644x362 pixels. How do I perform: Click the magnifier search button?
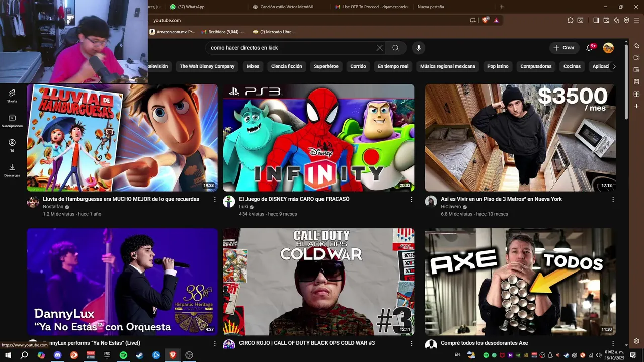coord(395,48)
